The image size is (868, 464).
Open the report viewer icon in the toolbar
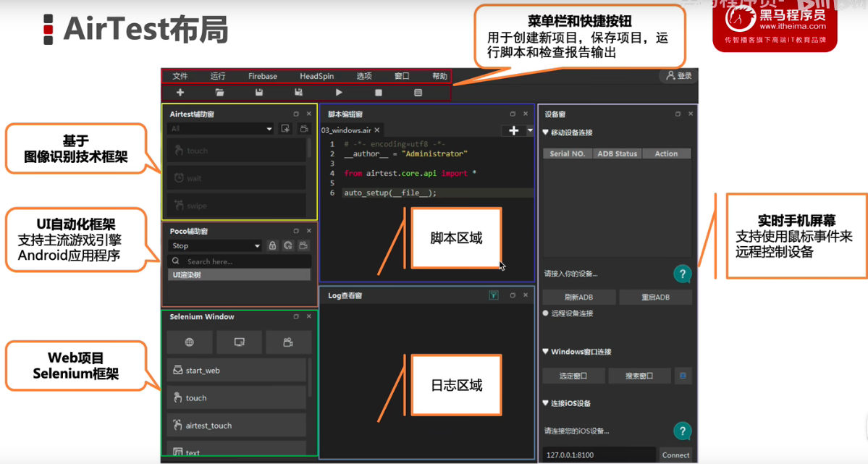pyautogui.click(x=418, y=93)
